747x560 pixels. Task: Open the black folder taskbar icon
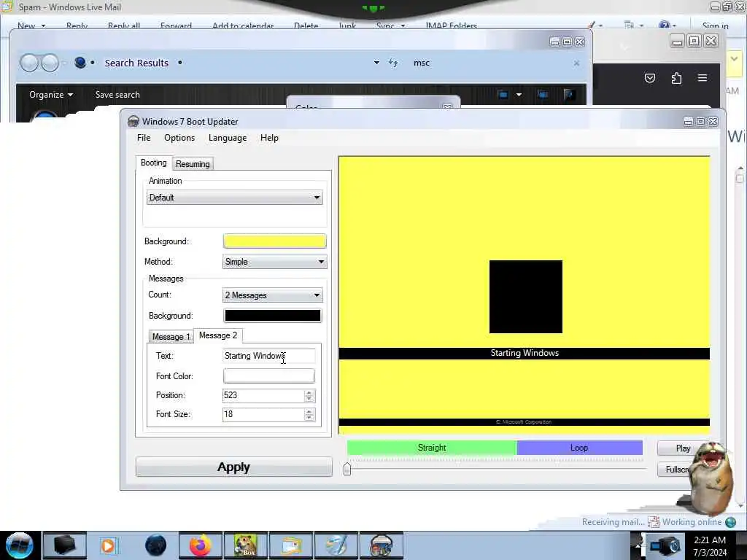[65, 545]
